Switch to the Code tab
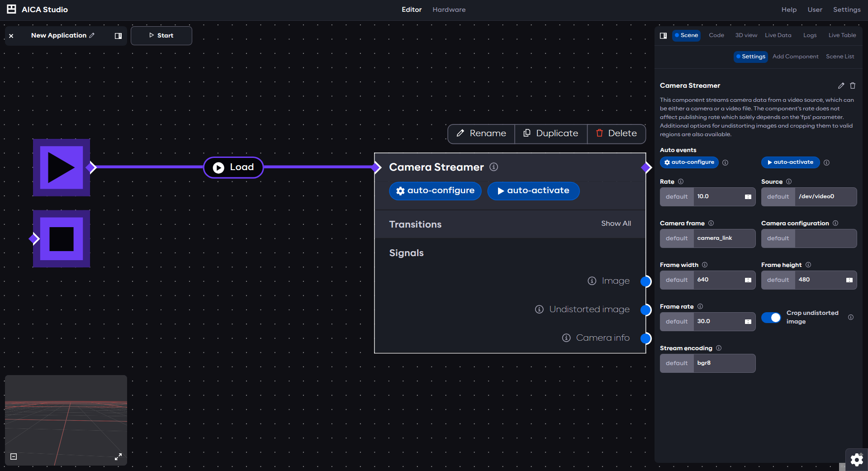The width and height of the screenshot is (868, 471). (x=716, y=35)
